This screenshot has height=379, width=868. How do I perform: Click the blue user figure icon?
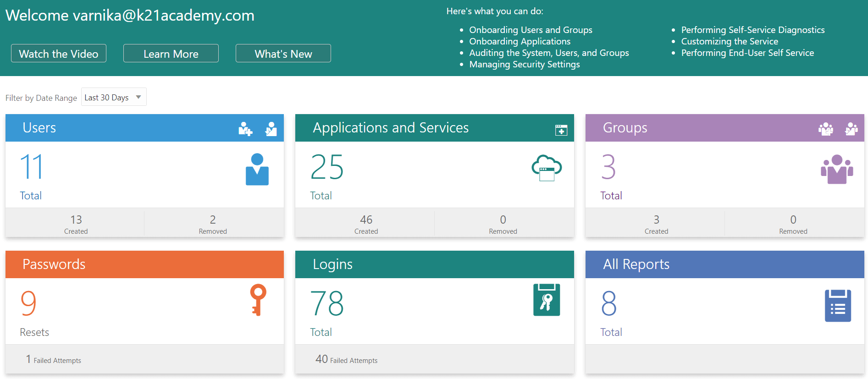257,169
